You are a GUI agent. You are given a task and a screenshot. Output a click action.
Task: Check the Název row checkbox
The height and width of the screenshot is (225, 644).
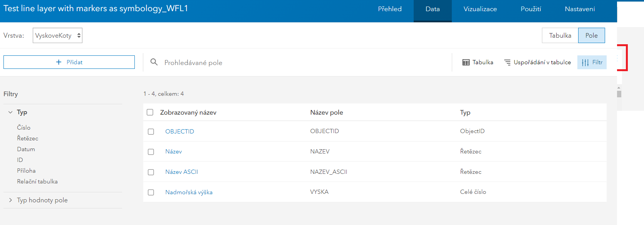(151, 152)
